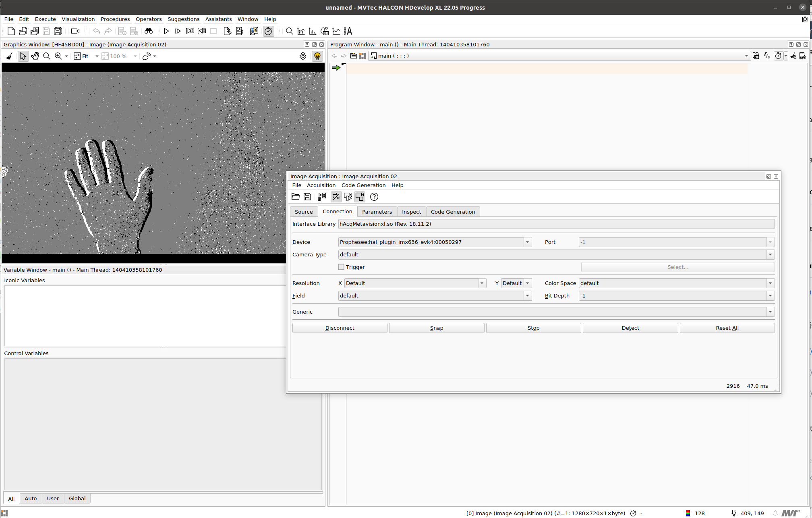812x518 pixels.
Task: Click the Fit image size button
Action: click(81, 56)
